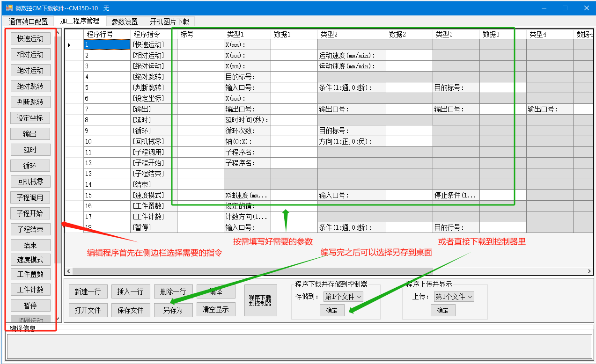Add an 绝对运动 instruction from the sidebar
Image resolution: width=596 pixels, height=364 pixels.
click(30, 70)
